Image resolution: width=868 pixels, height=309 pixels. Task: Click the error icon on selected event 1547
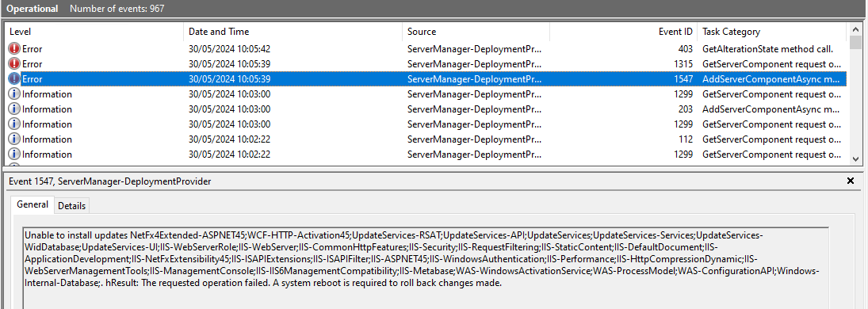(x=13, y=79)
